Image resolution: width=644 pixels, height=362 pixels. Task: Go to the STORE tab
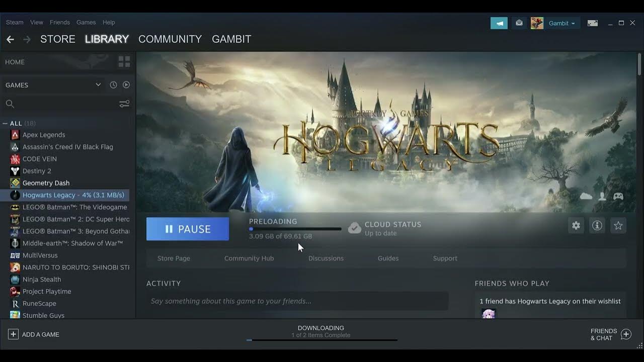point(58,39)
